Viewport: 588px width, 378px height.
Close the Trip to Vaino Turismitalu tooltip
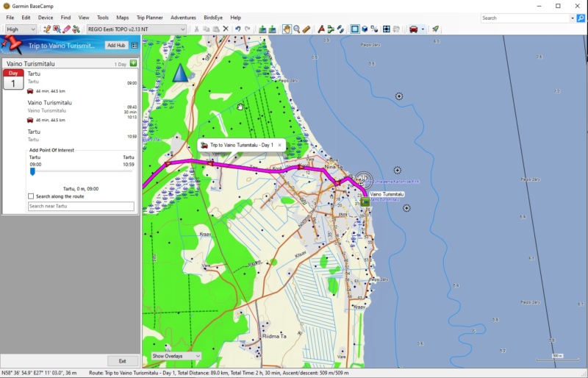[279, 145]
